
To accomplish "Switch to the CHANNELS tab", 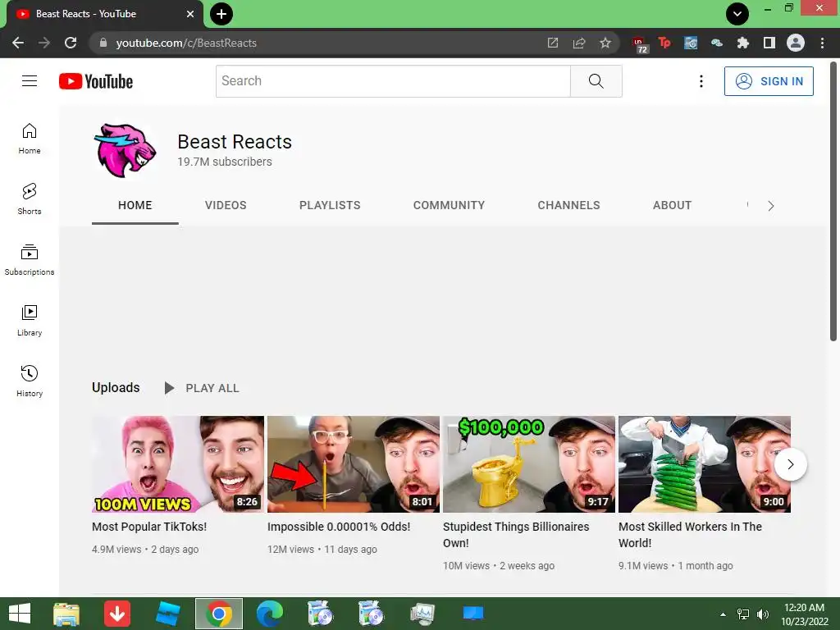I will 569,205.
